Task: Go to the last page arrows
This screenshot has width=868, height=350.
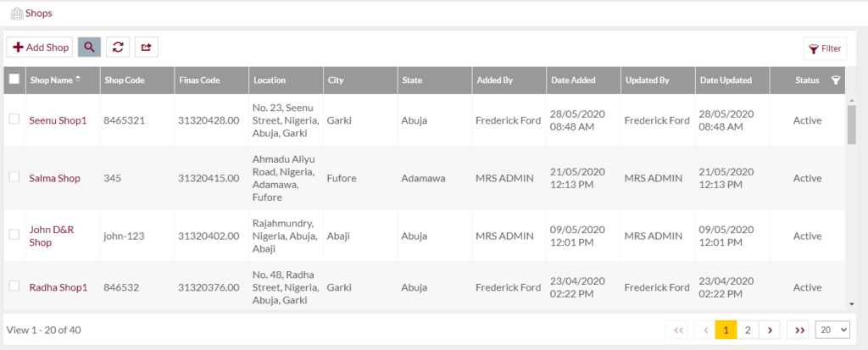Action: [798, 330]
